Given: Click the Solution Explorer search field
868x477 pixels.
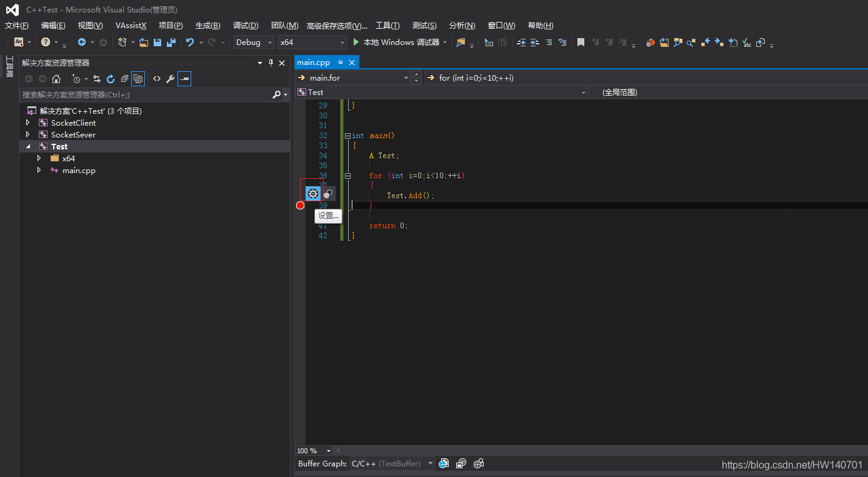Looking at the screenshot, I should [146, 94].
